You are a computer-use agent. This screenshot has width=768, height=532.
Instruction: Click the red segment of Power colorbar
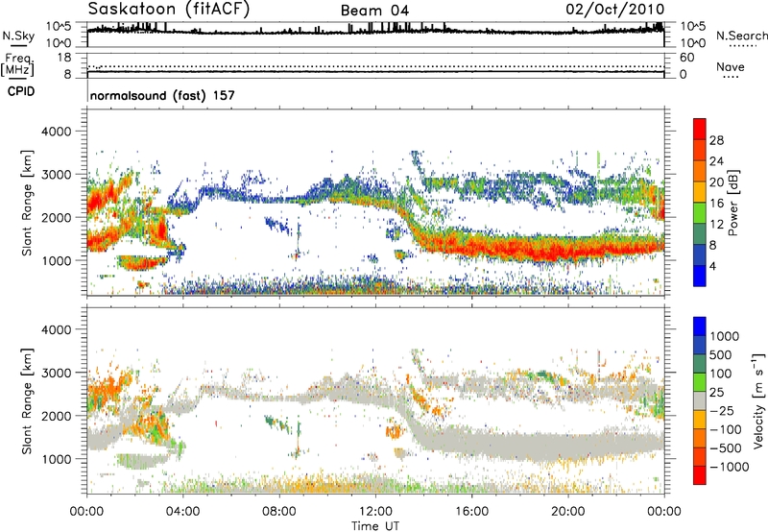click(x=700, y=129)
